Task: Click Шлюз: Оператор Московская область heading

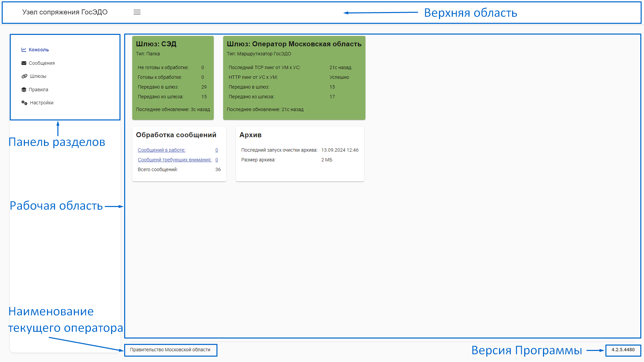Action: [294, 44]
